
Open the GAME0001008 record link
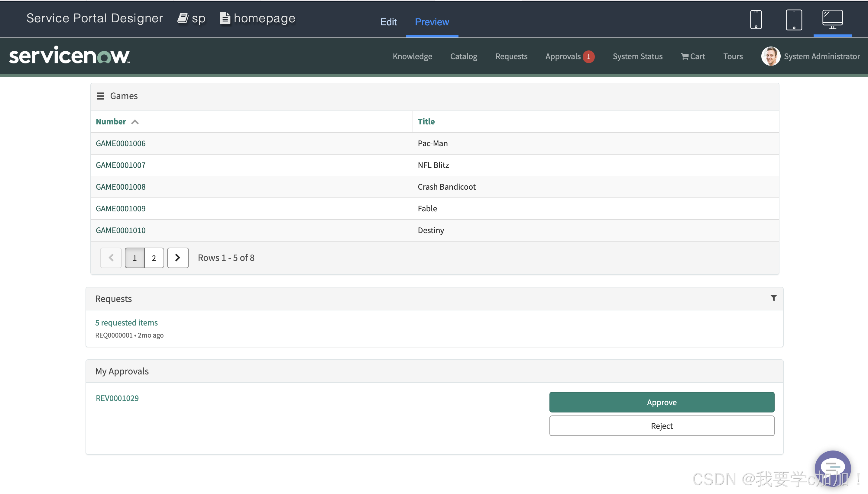click(x=121, y=187)
